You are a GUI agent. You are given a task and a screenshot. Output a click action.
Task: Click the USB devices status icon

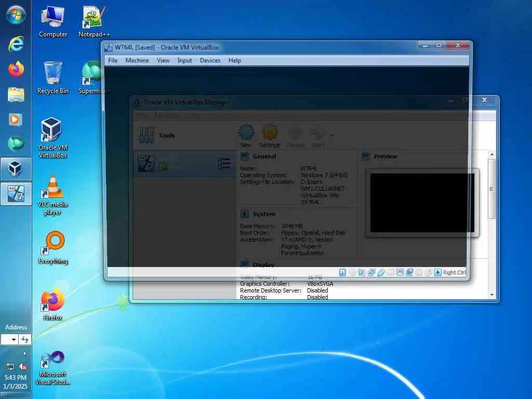pyautogui.click(x=381, y=272)
